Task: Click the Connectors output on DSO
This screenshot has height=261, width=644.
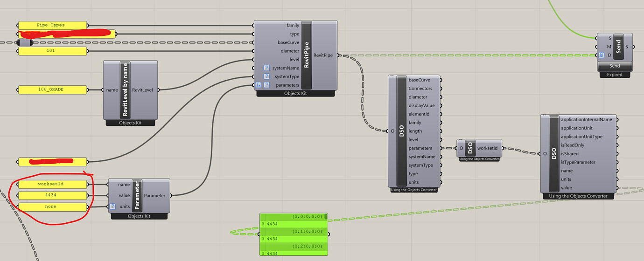Action: [420, 89]
